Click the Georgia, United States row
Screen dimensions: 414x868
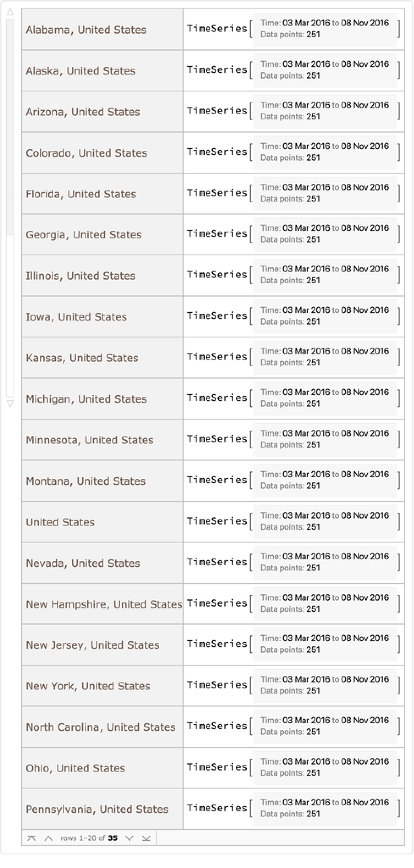coord(84,235)
